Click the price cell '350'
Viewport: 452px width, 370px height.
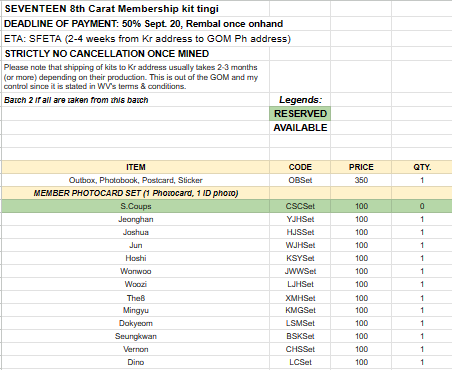pyautogui.click(x=361, y=180)
